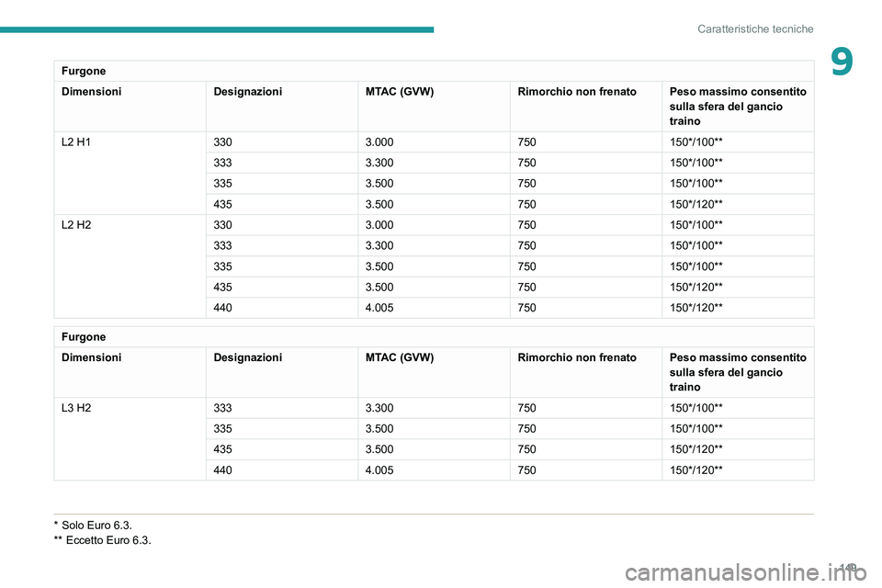Select designation 330 in the L2 H1 group
Viewport: 882px width, 588px height.
click(222, 141)
